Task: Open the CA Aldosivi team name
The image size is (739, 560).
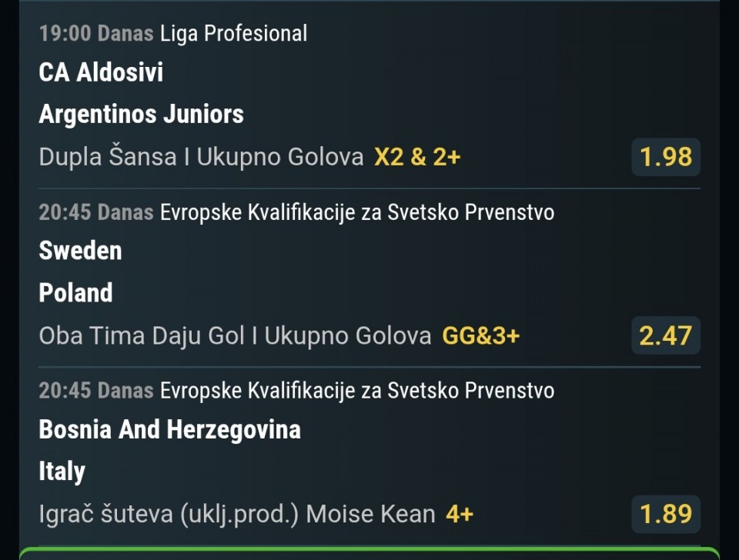Action: pos(101,73)
